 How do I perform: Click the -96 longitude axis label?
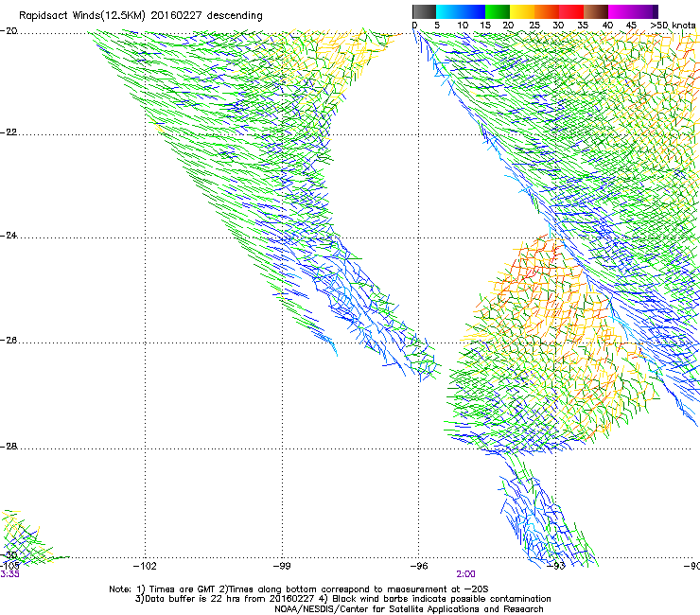click(x=419, y=567)
